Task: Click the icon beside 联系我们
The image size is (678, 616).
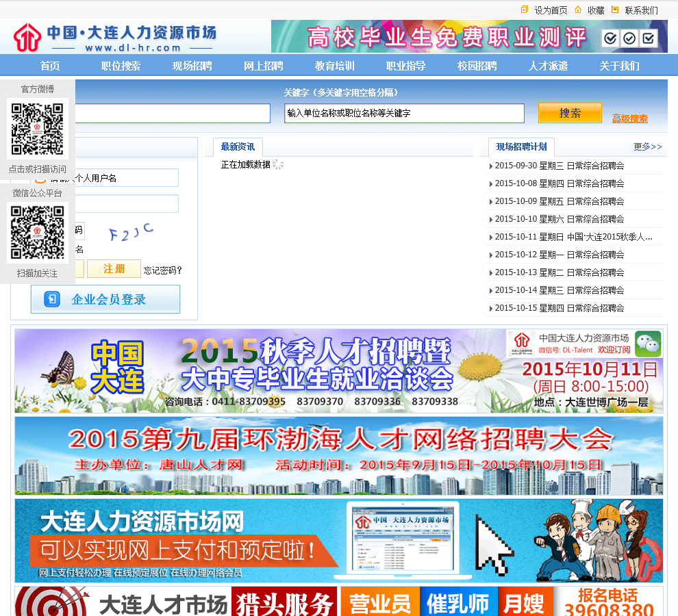Action: tap(615, 10)
